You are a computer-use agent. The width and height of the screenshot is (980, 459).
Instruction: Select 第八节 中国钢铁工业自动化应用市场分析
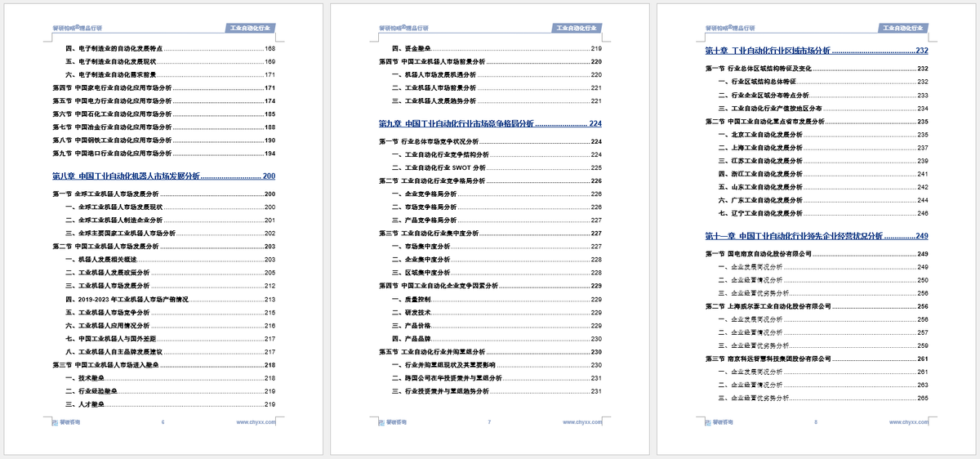click(x=163, y=140)
